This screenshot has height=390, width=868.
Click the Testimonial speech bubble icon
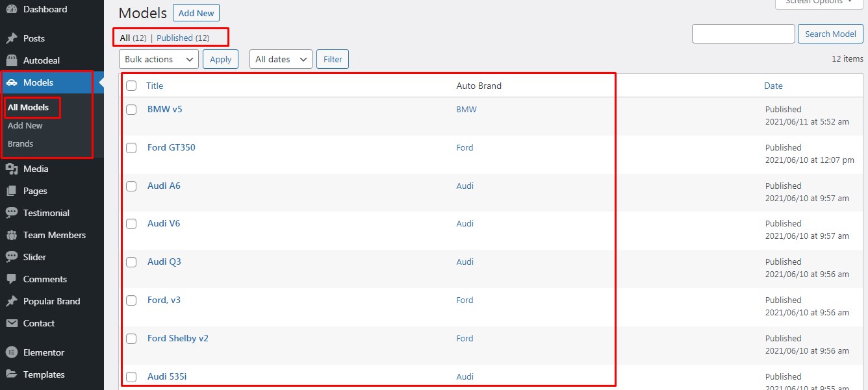pos(11,213)
